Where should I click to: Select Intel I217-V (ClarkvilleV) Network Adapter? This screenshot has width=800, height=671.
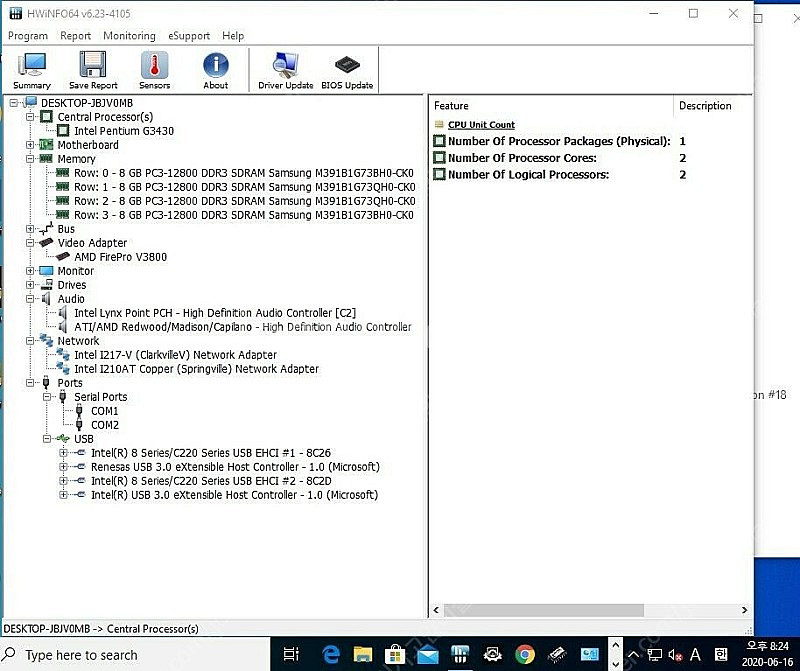point(176,355)
